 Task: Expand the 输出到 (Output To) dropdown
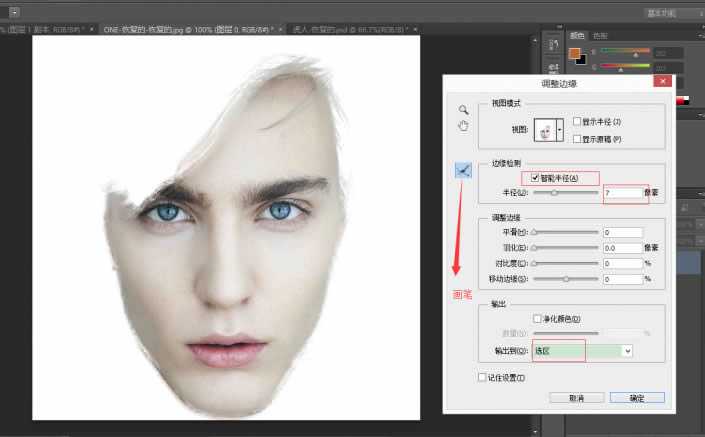628,351
